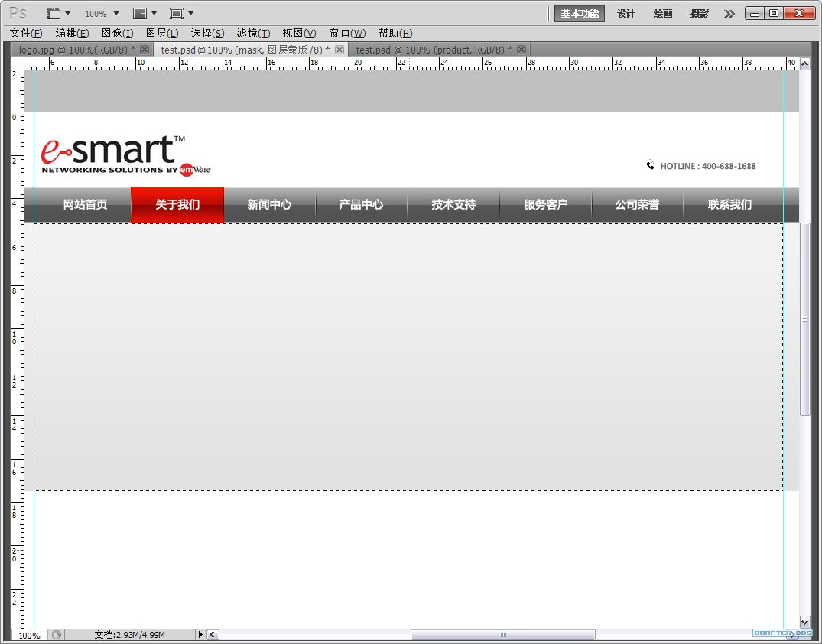Click the ruler origin corner box
The height and width of the screenshot is (644, 822).
click(x=18, y=63)
